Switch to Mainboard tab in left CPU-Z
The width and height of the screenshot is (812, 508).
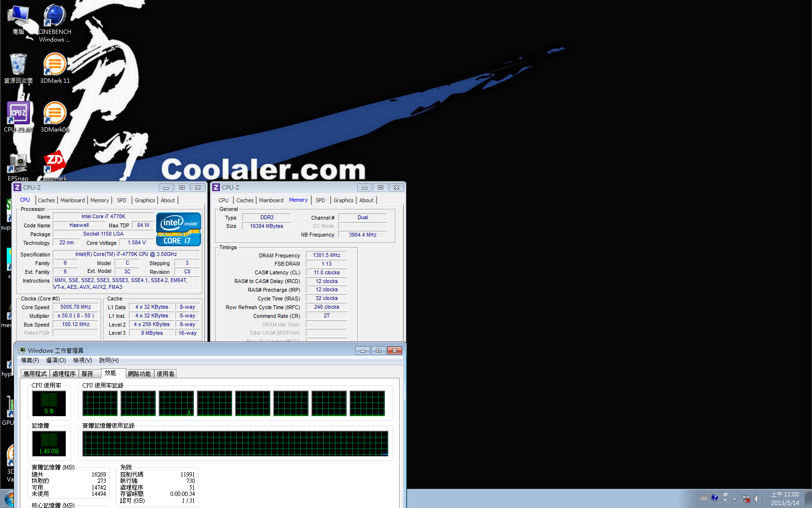click(72, 200)
